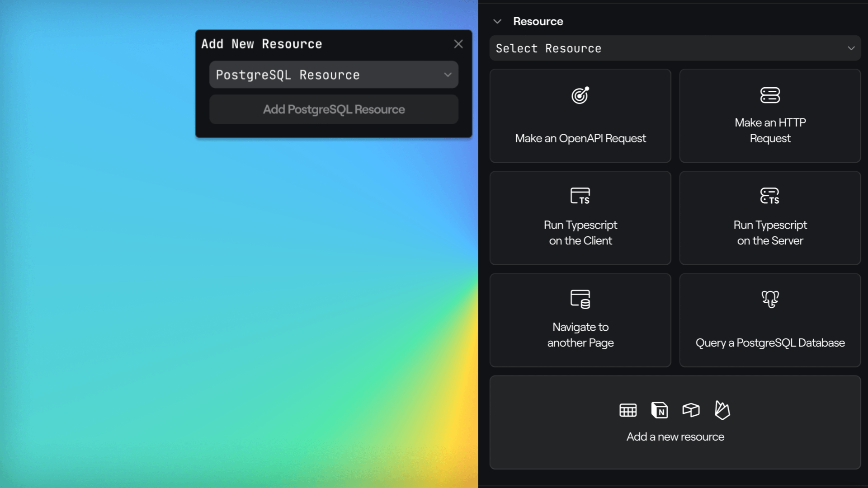Click the page navigation card icon
The width and height of the screenshot is (868, 488).
pos(580,299)
